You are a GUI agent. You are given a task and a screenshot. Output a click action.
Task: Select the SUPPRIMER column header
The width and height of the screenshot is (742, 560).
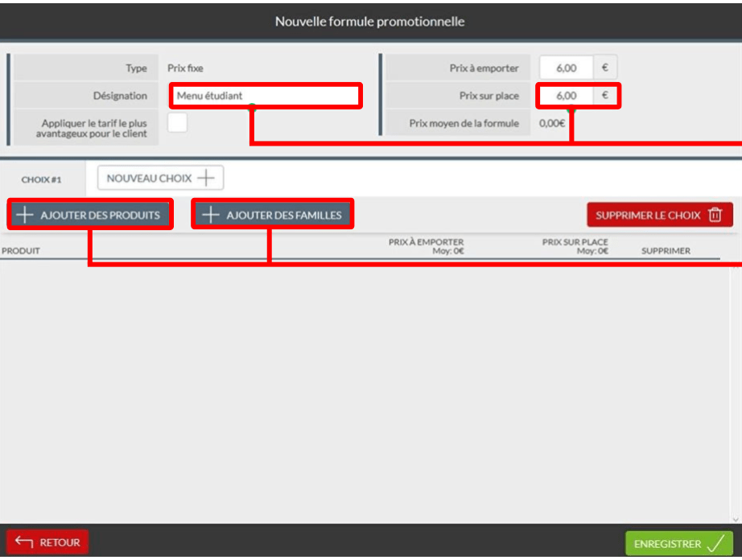[666, 251]
